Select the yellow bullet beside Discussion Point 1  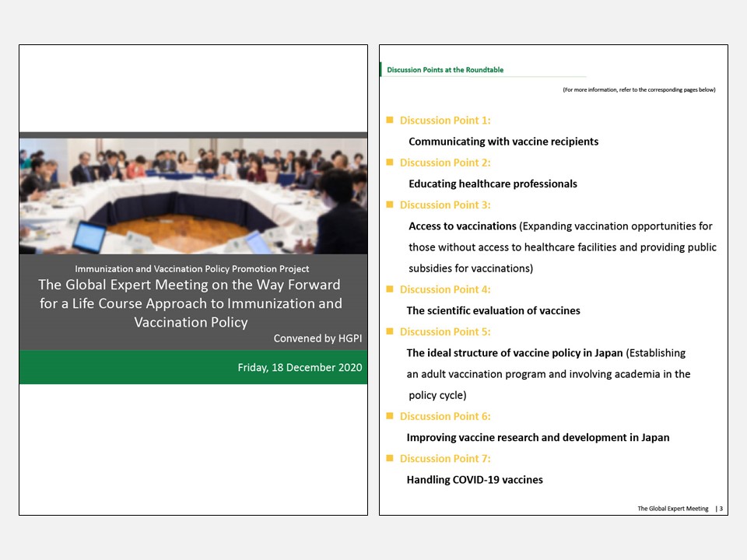coord(390,120)
